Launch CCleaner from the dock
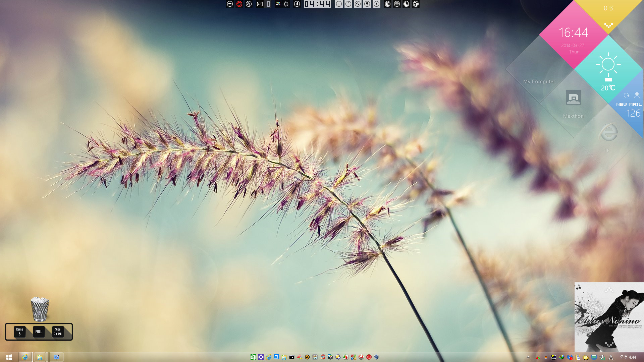644x362 pixels. click(323, 357)
